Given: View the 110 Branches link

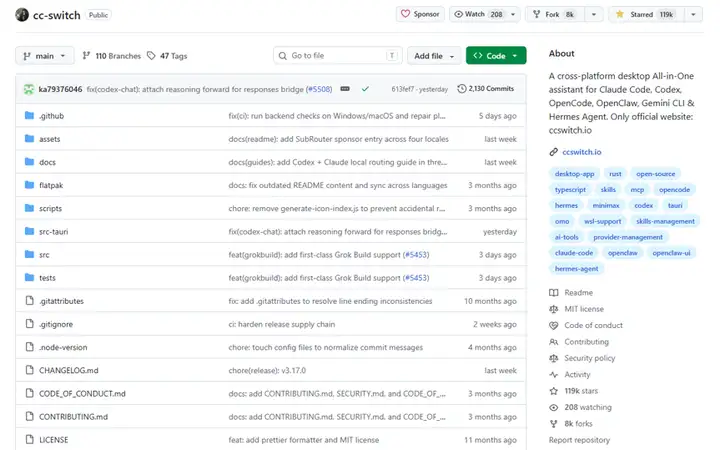Looking at the screenshot, I should pyautogui.click(x=112, y=56).
